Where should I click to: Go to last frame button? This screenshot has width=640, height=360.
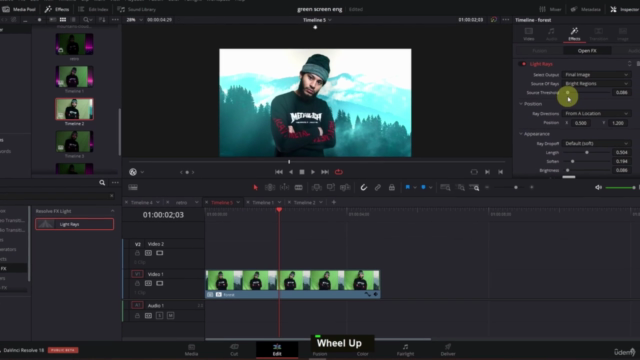click(325, 172)
